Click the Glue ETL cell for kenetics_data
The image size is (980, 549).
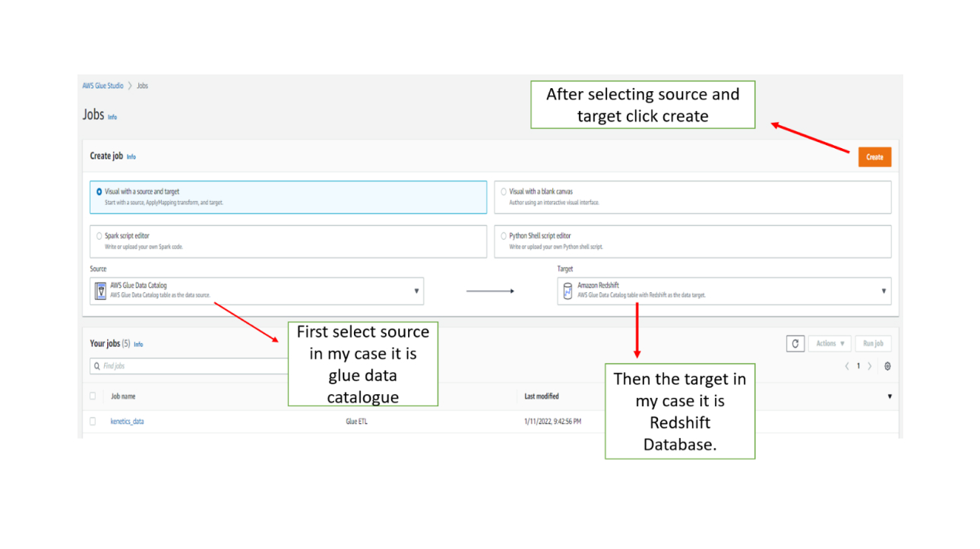(358, 421)
